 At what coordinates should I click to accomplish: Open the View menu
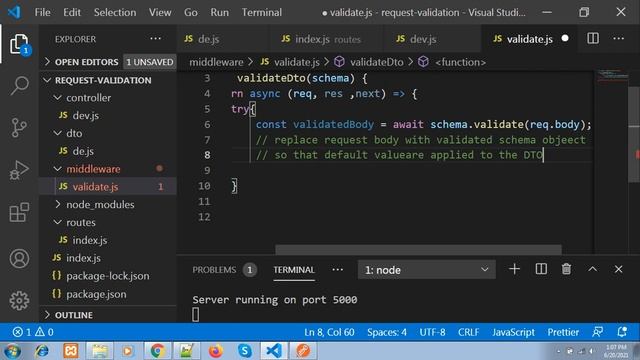[160, 12]
